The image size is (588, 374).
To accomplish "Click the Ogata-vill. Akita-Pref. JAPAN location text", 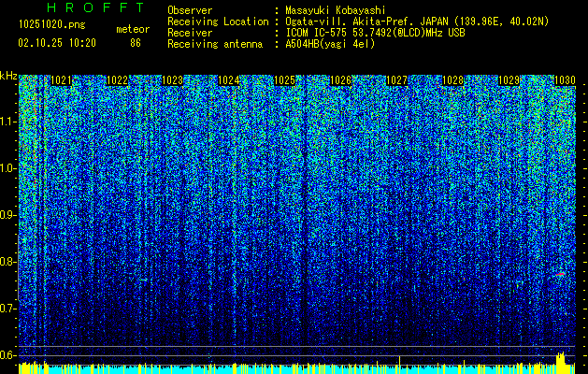I will point(417,22).
